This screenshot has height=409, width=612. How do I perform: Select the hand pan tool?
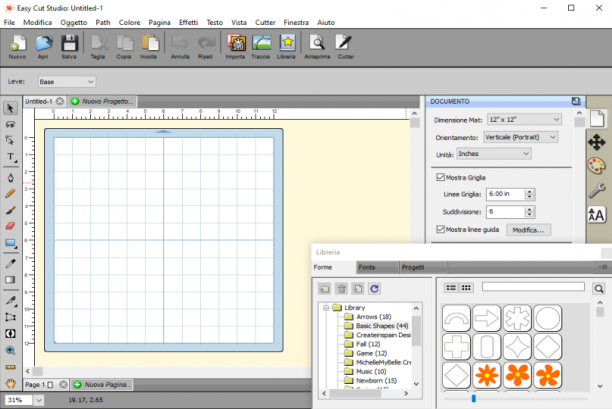(11, 384)
